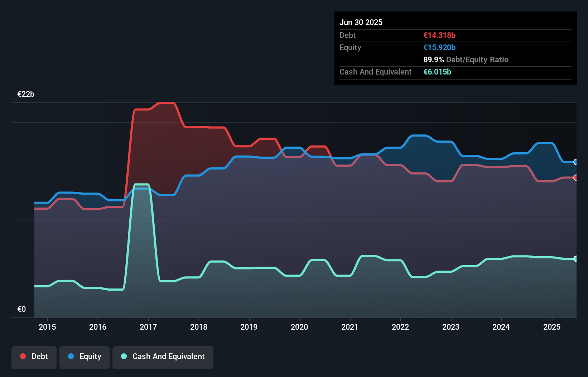588x377 pixels.
Task: Click the €6.015b Cash And Equivalent value
Action: [437, 72]
